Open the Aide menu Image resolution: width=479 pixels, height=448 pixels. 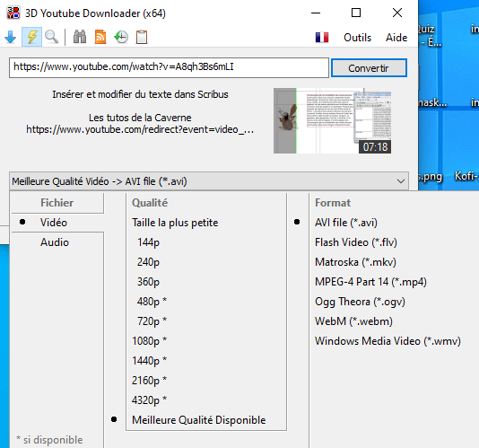396,38
